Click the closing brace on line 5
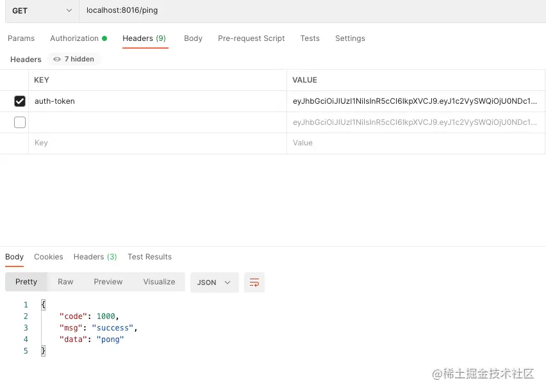This screenshot has height=392, width=546. pos(43,351)
